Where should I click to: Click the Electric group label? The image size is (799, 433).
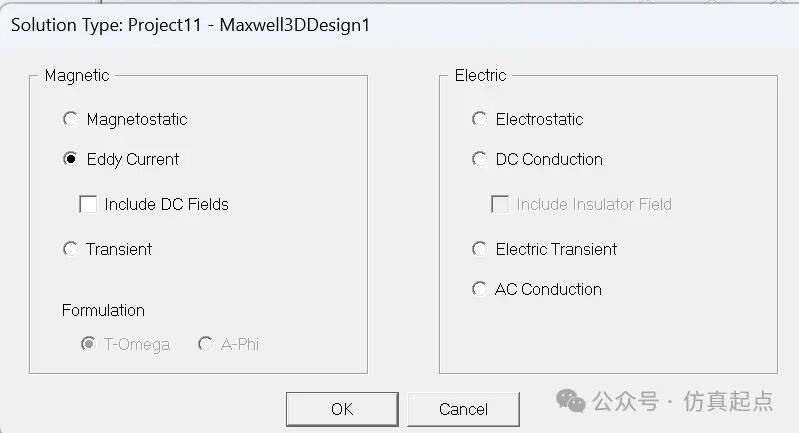pos(480,75)
